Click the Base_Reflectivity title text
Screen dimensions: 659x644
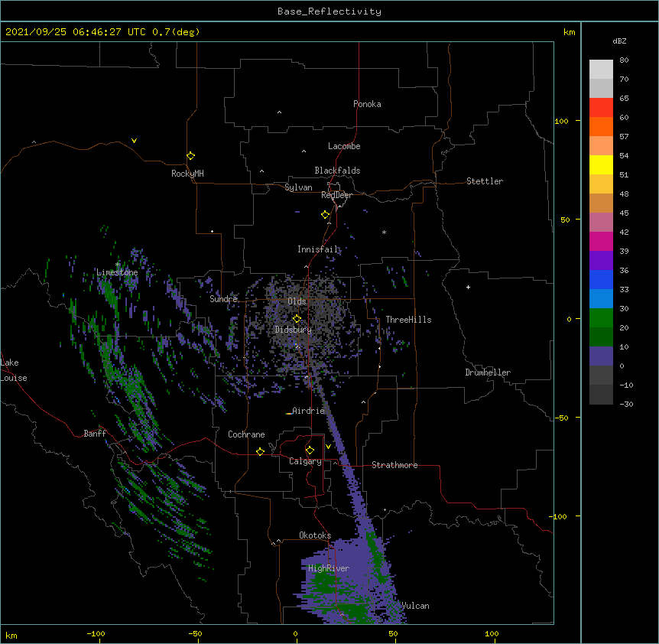(329, 11)
